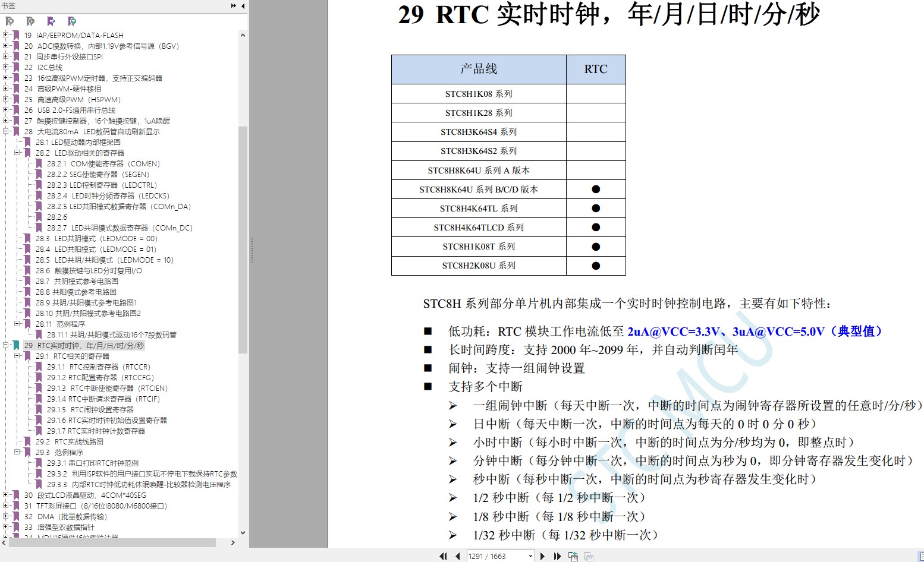Collapse bookmark 28.2 LED驱动相关的寄存器
This screenshot has width=924, height=562.
coord(17,153)
